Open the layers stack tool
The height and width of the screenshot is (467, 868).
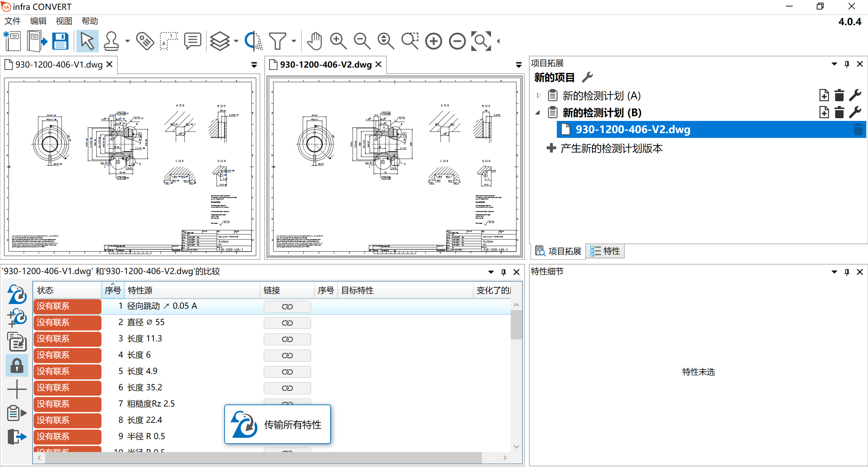(220, 41)
